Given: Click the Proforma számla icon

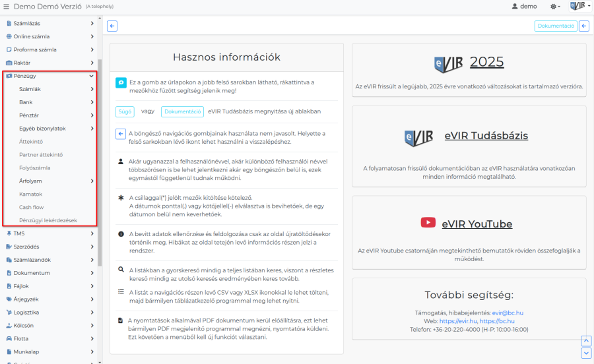Looking at the screenshot, I should tap(9, 49).
